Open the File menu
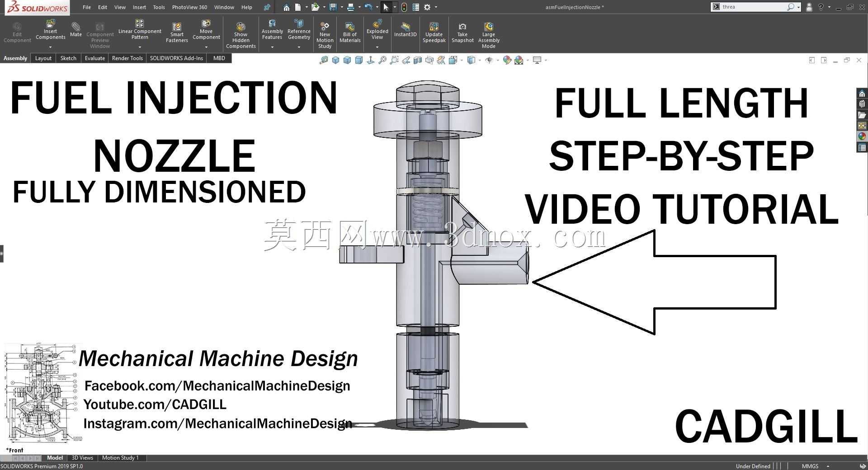Screen dimensions: 868x470 click(x=87, y=7)
